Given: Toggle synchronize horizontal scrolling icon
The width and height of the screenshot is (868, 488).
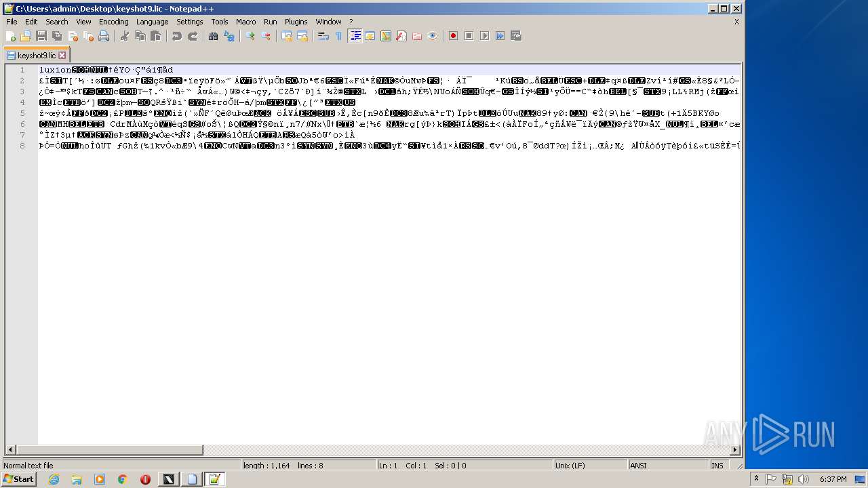Looking at the screenshot, I should [x=302, y=36].
